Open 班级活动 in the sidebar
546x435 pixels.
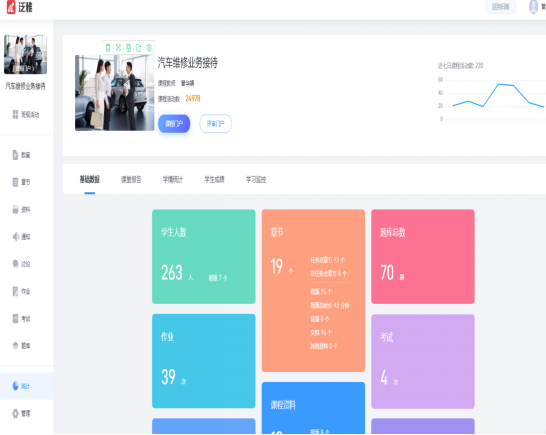pos(26,114)
